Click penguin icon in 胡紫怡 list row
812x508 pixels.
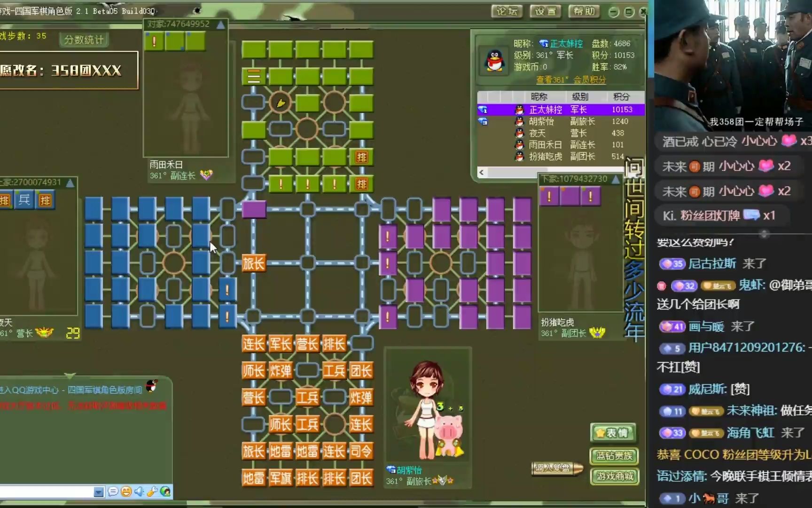[519, 121]
